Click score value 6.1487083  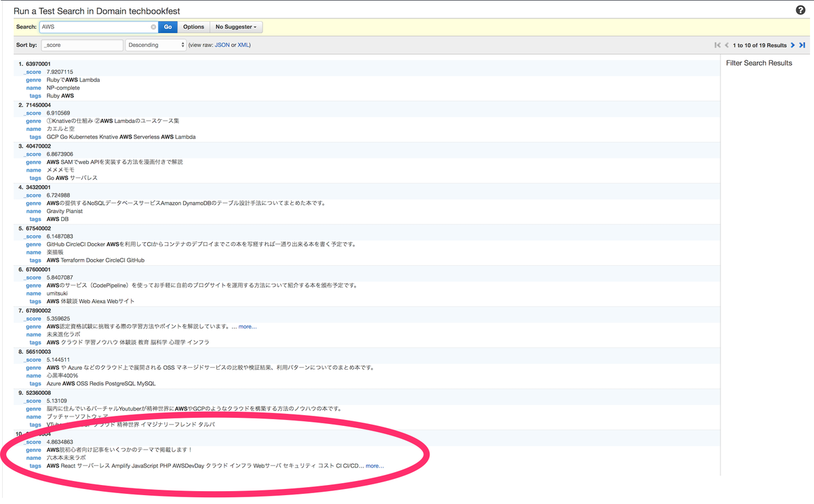tap(60, 236)
